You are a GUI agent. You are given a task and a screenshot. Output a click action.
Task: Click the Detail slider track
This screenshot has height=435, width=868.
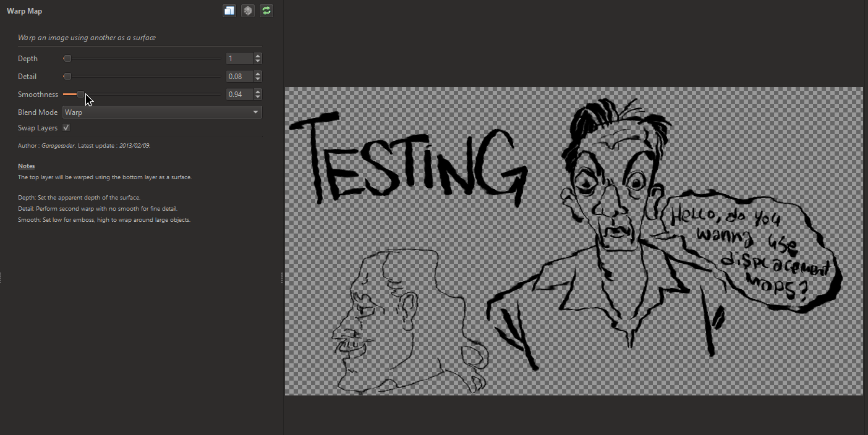tap(142, 77)
